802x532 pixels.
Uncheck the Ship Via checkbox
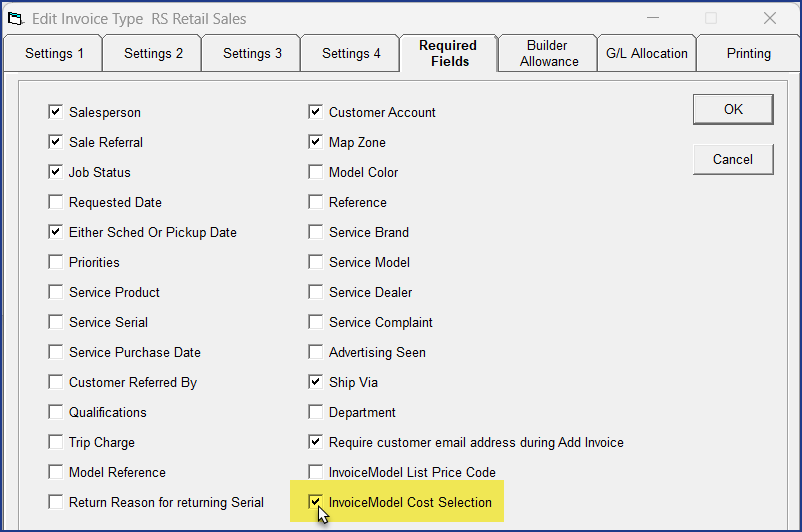[x=315, y=383]
